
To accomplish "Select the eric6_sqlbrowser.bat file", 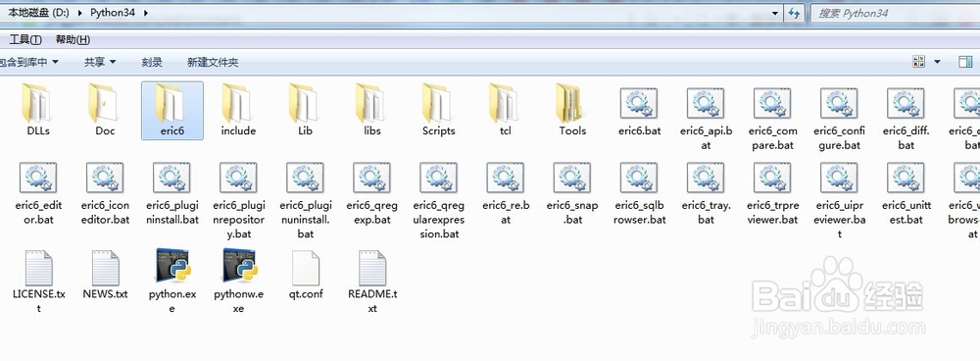I will [639, 193].
